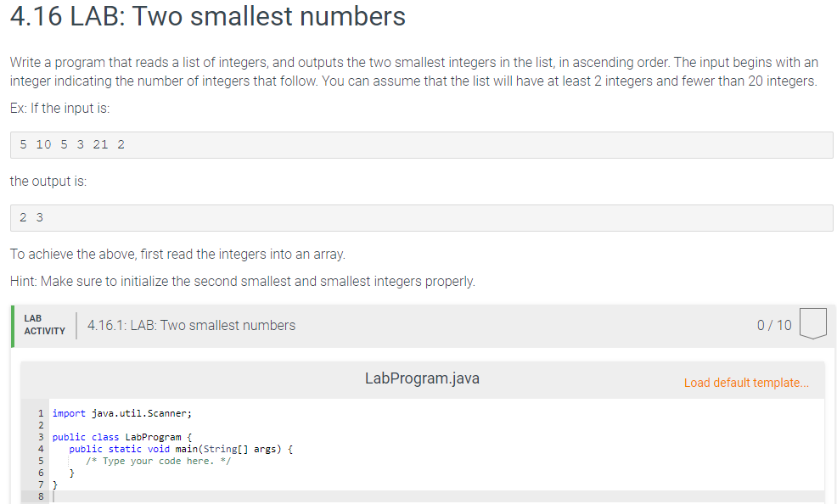Click line number 1 in editor gutter
837x504 pixels.
(x=41, y=413)
